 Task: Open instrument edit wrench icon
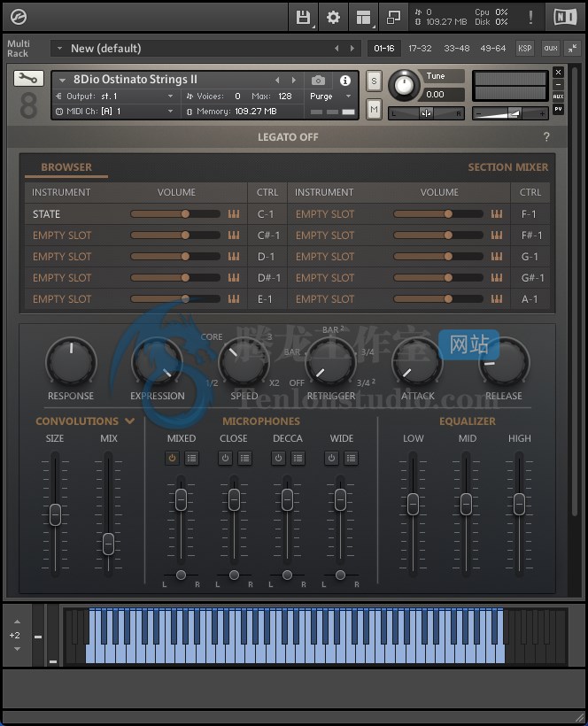click(x=28, y=78)
